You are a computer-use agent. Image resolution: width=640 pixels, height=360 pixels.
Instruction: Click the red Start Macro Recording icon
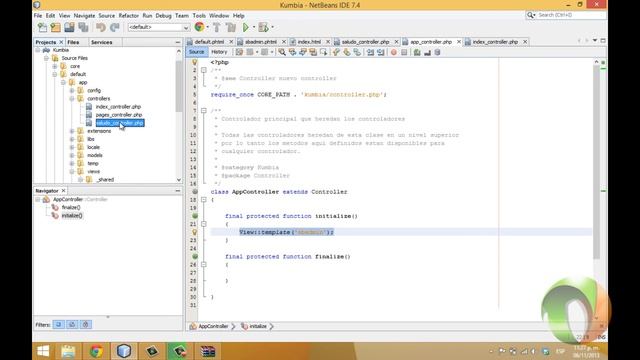[393, 52]
